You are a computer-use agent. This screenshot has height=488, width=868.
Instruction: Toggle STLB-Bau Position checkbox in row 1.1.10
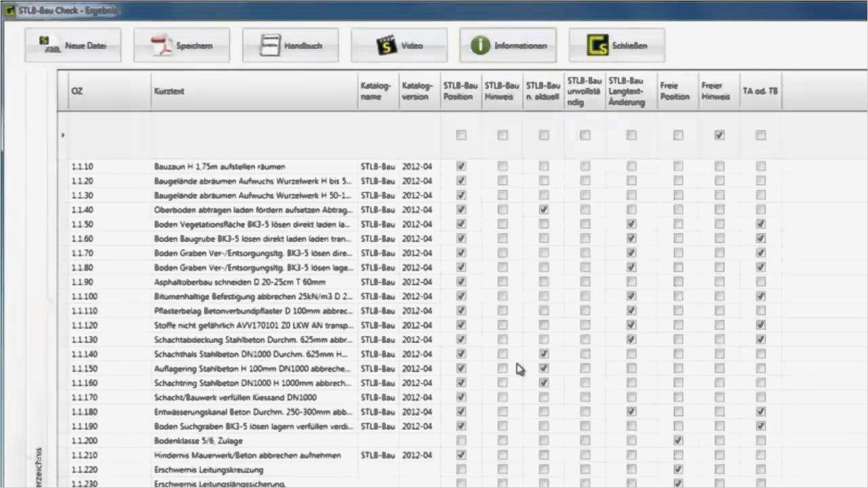pyautogui.click(x=461, y=166)
